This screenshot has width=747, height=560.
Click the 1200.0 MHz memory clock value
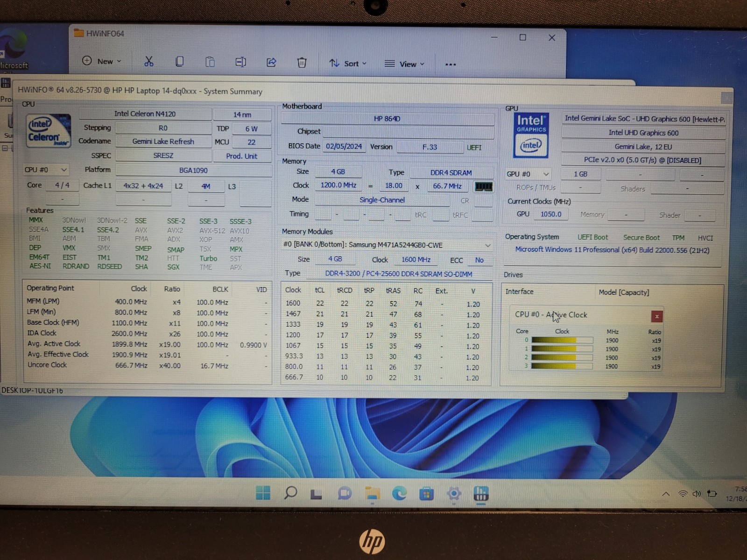click(x=338, y=185)
